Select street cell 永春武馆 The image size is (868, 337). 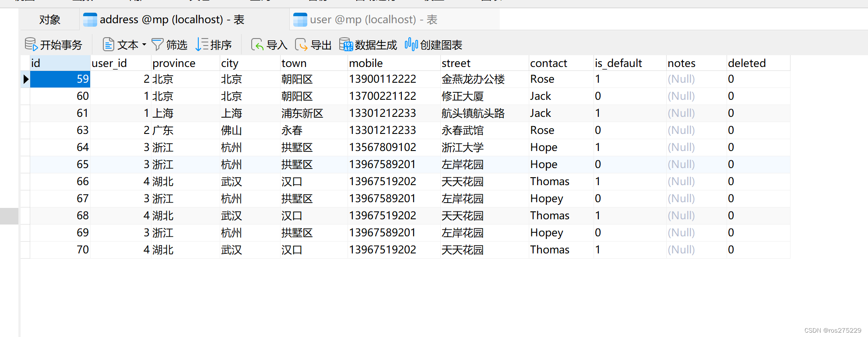485,130
